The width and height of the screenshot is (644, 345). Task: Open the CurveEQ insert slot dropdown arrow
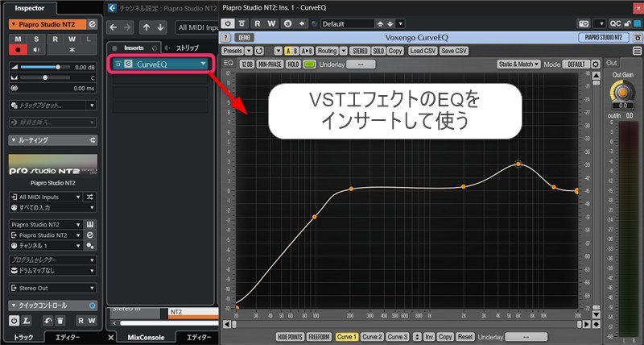[x=203, y=64]
